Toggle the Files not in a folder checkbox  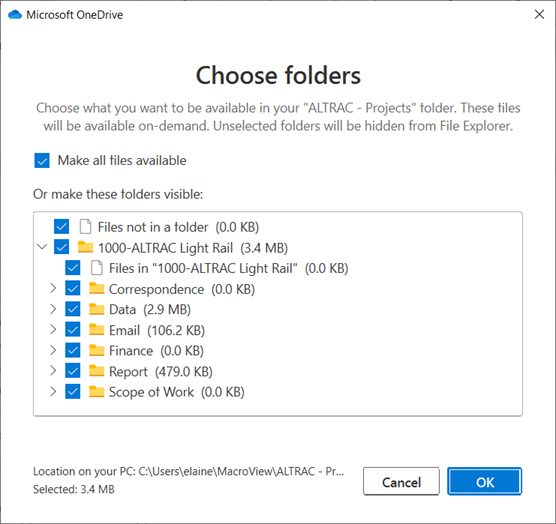(x=61, y=227)
